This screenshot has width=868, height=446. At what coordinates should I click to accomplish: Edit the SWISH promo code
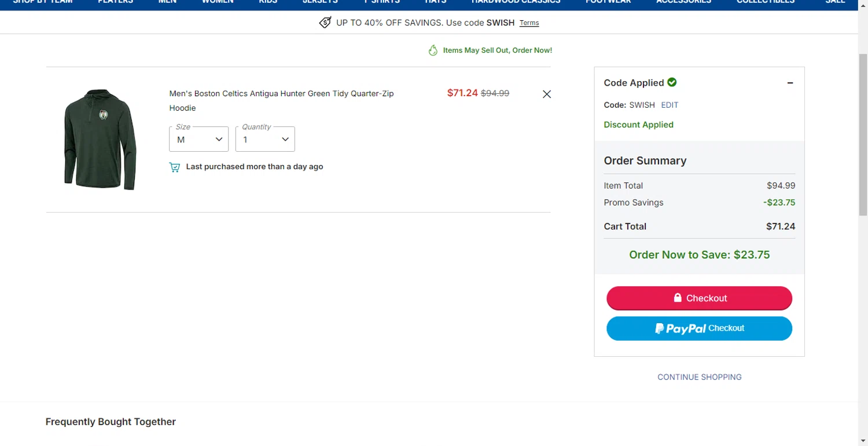pos(670,105)
